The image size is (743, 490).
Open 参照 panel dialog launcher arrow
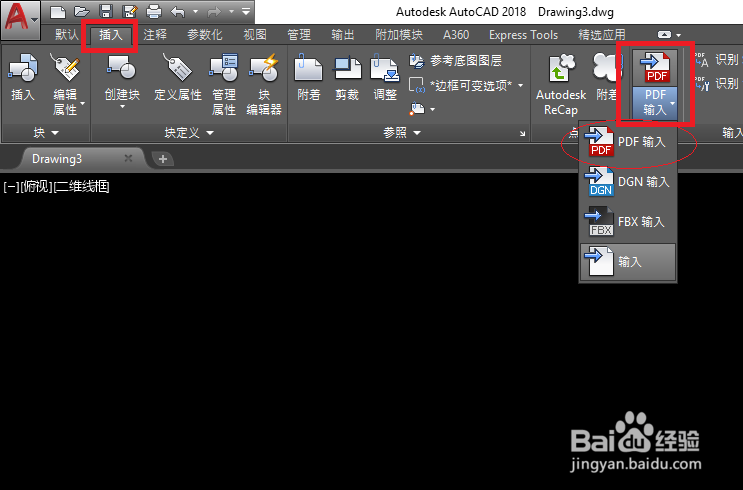coord(522,134)
